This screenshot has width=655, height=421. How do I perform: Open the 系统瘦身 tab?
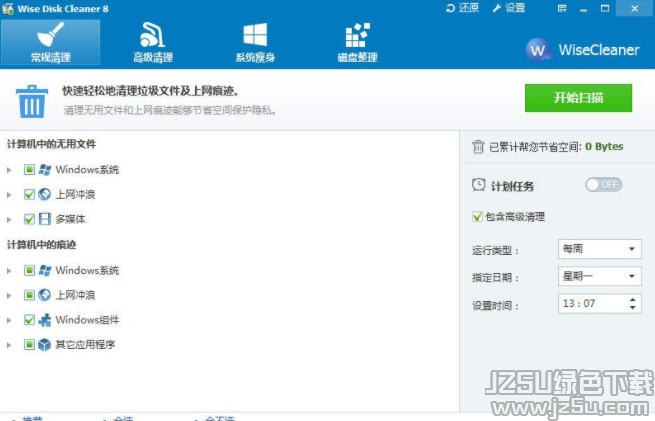click(x=255, y=42)
